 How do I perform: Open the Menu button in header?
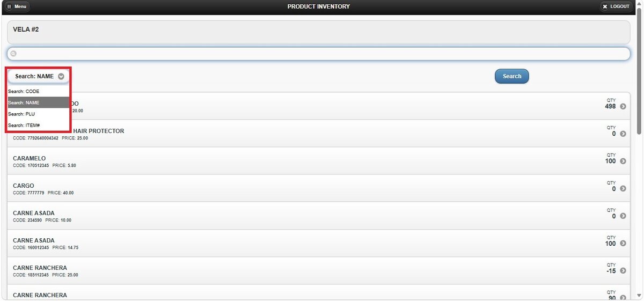click(18, 6)
